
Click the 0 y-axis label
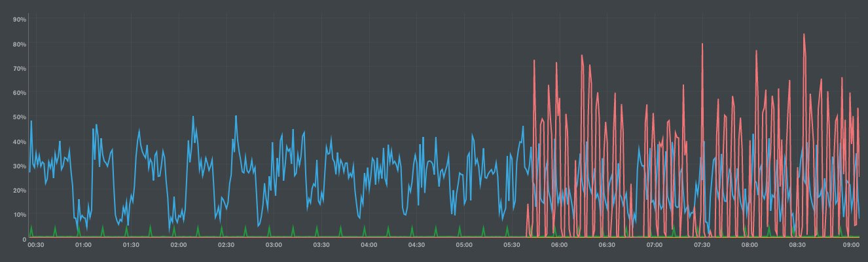[x=24, y=239]
